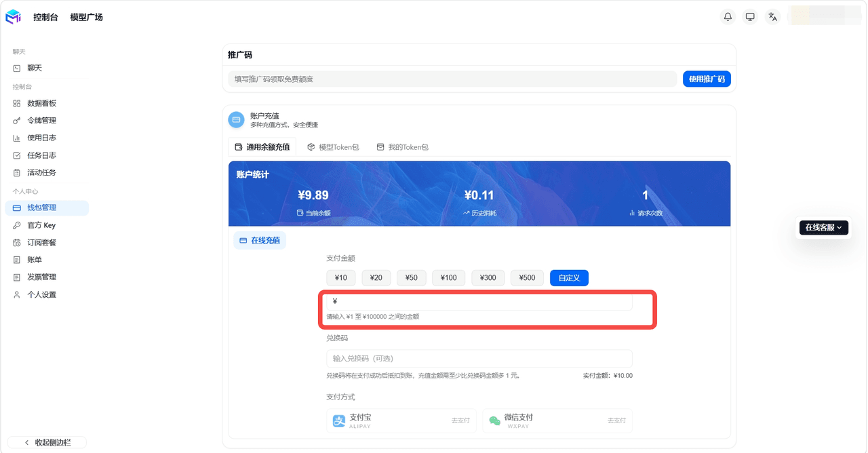This screenshot has width=868, height=453.
Task: Click the checkbox icon beside 任务日志
Action: (17, 155)
